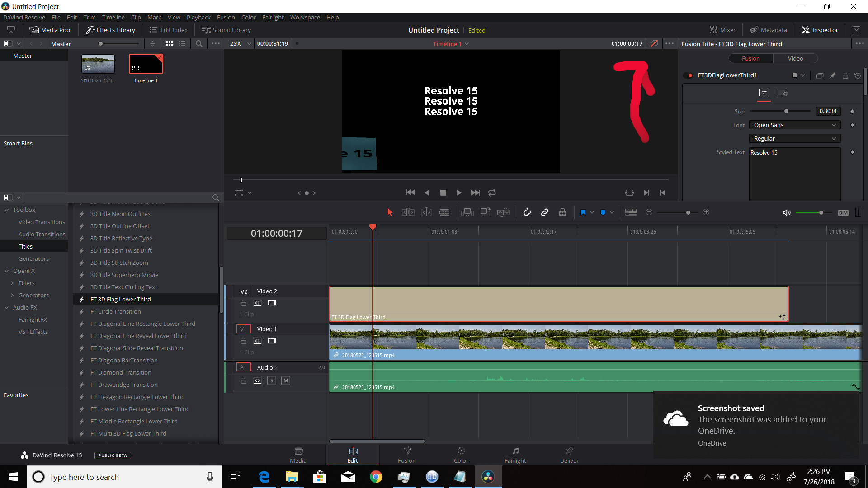Click the Overwrite Clip icon
This screenshot has height=488, width=868.
pyautogui.click(x=485, y=212)
